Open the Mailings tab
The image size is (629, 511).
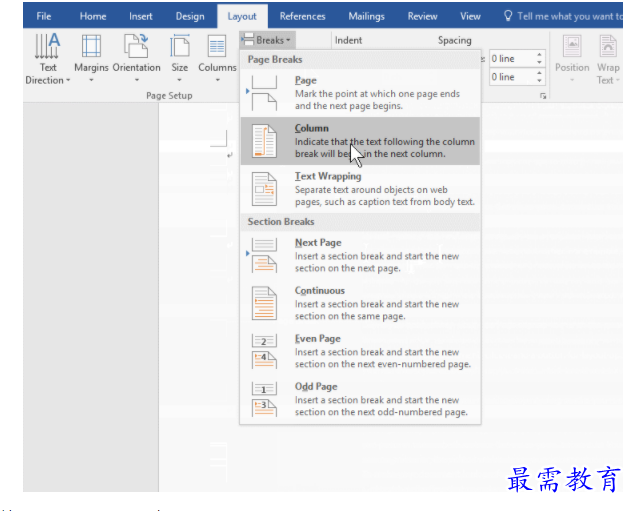click(366, 16)
